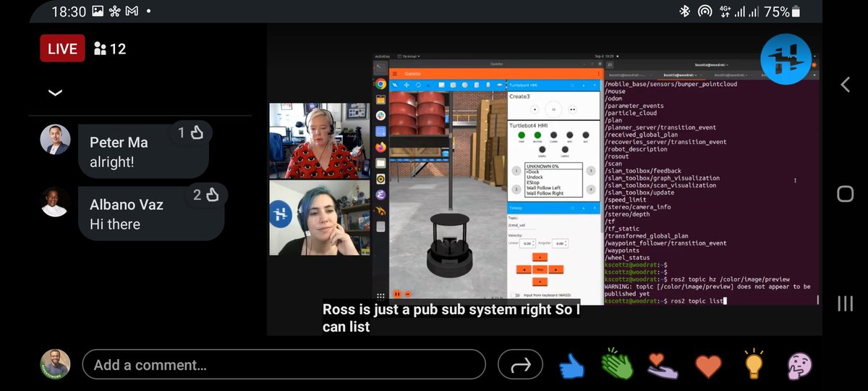Select the Gazebo rotate tool

click(419, 85)
